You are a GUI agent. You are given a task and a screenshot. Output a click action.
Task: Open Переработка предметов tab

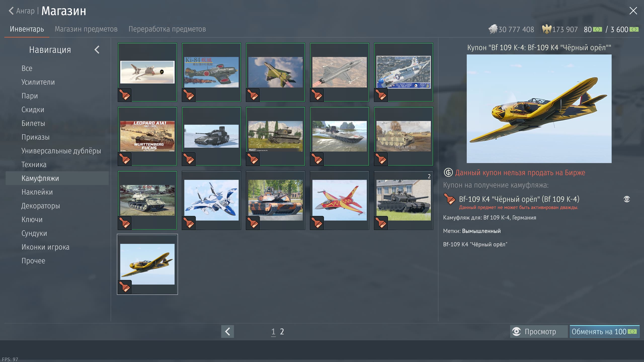click(167, 29)
